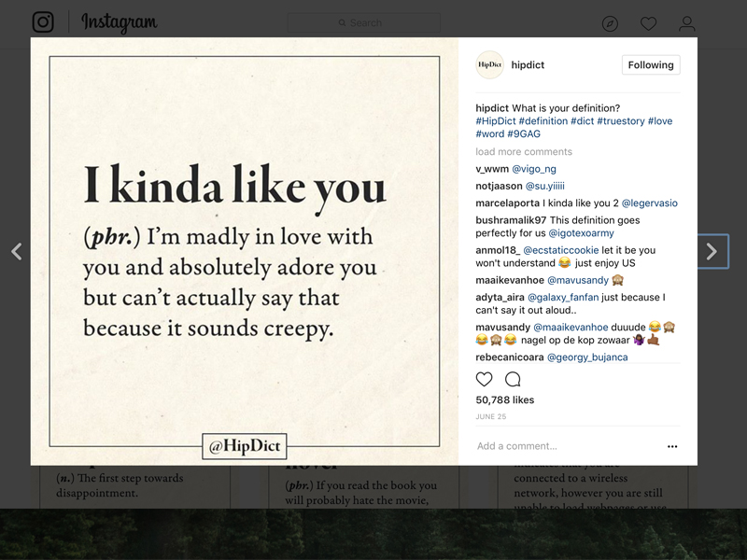747x560 pixels.
Task: Open the #truestory hashtag
Action: point(621,121)
